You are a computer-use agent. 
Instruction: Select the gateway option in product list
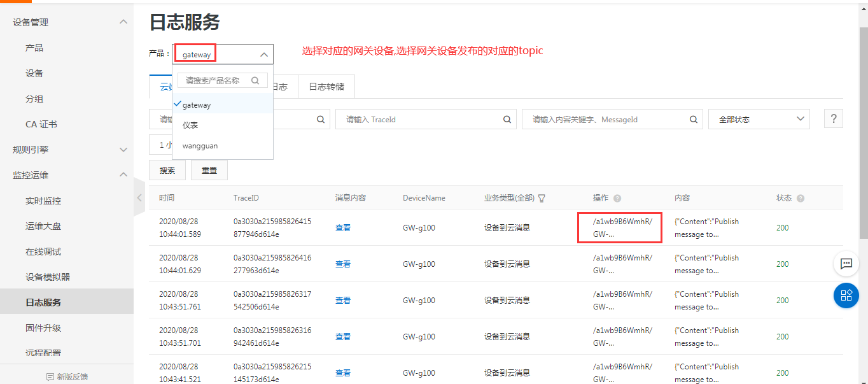click(197, 105)
